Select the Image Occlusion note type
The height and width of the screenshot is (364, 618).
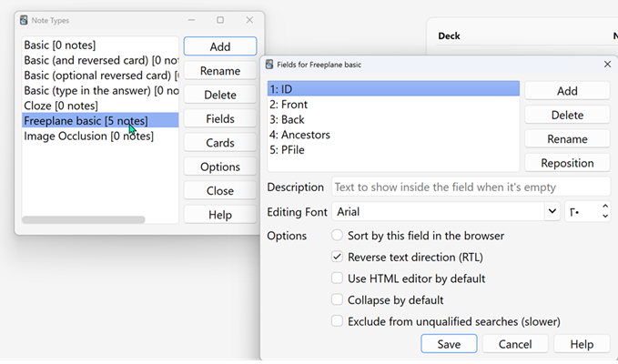[x=88, y=136]
